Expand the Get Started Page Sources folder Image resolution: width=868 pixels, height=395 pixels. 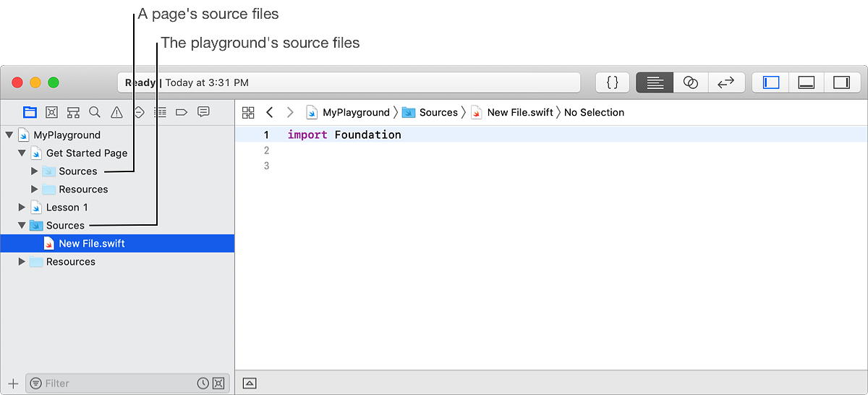point(34,171)
